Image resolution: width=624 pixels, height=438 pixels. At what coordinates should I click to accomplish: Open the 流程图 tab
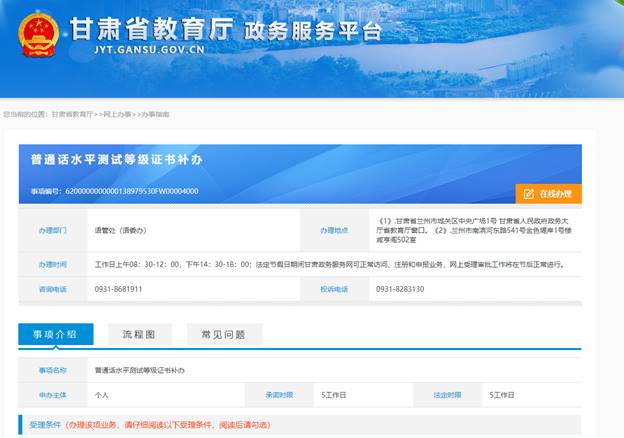tap(139, 334)
